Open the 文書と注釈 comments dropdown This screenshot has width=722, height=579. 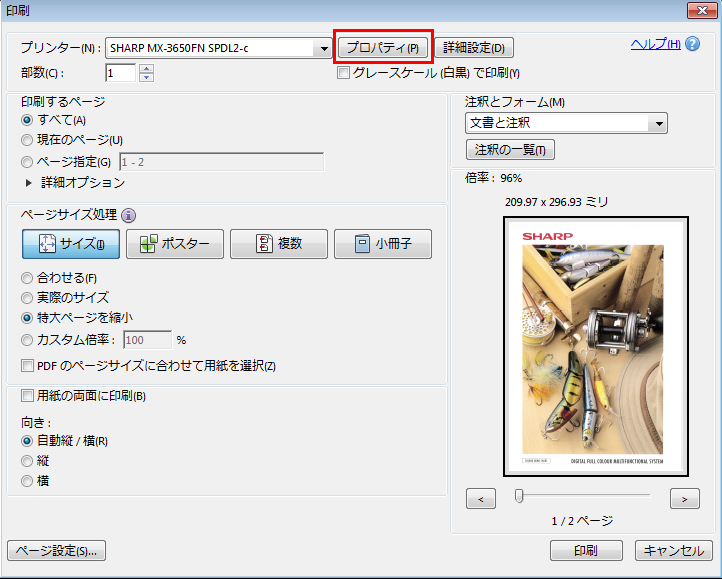(566, 123)
